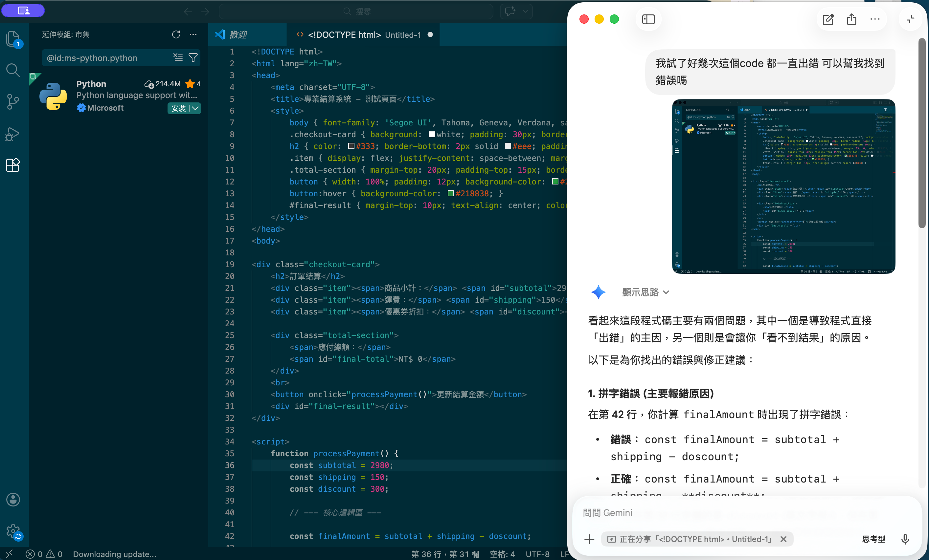Click the microphone voice input icon
Screen dimensions: 929x560
[905, 539]
